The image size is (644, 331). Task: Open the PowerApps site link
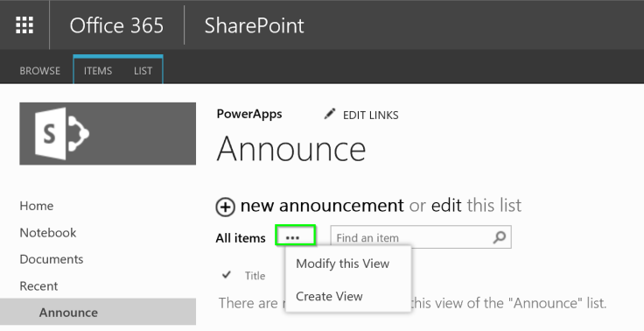point(249,114)
